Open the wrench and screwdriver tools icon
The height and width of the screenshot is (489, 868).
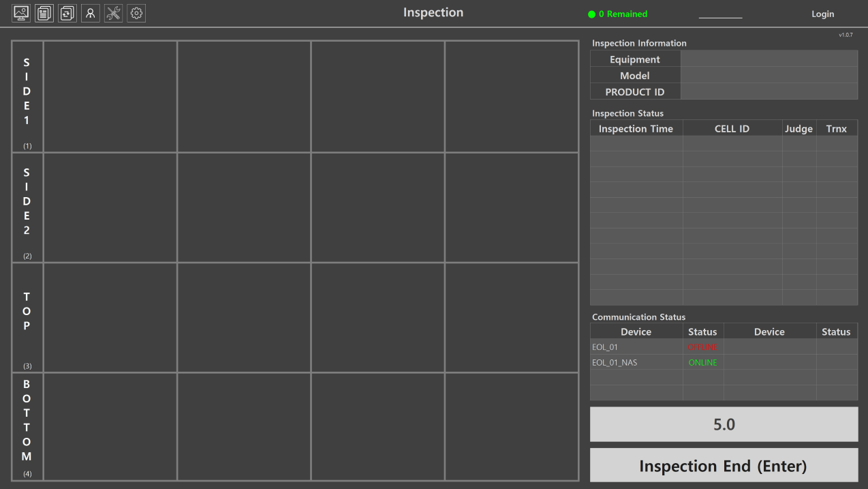pyautogui.click(x=114, y=13)
